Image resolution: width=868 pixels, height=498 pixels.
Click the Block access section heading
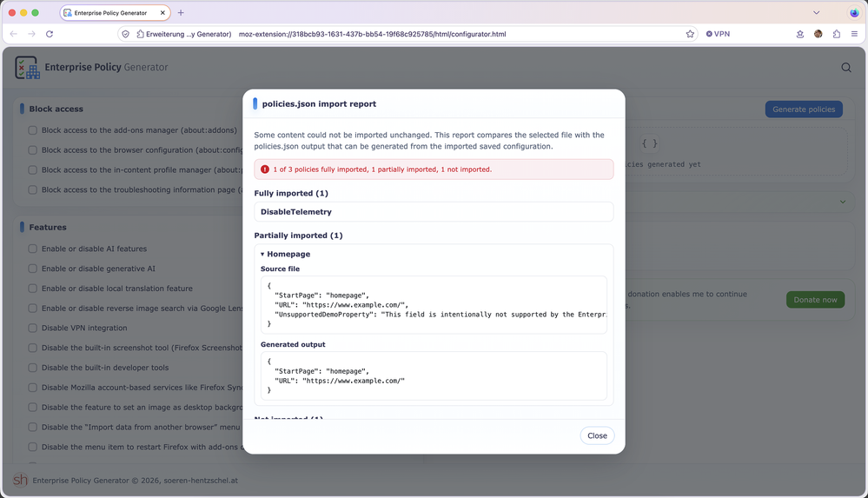(56, 109)
